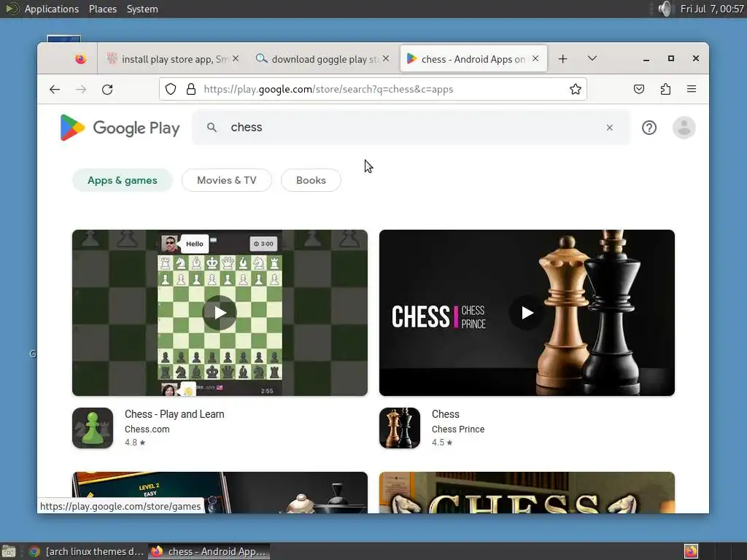The width and height of the screenshot is (747, 560).
Task: Open the System menu
Action: pyautogui.click(x=142, y=9)
